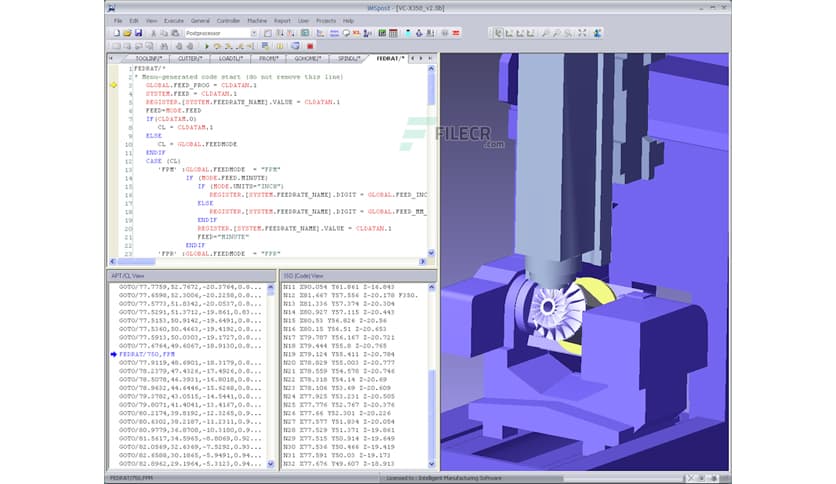Click the Save disk icon
The height and width of the screenshot is (484, 836).
pyautogui.click(x=139, y=33)
